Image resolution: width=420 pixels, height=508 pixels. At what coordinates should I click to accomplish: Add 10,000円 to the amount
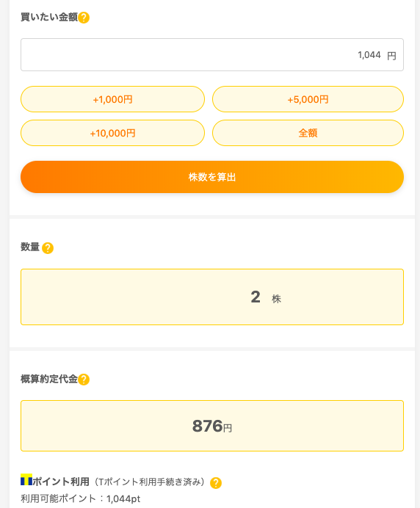[x=112, y=133]
